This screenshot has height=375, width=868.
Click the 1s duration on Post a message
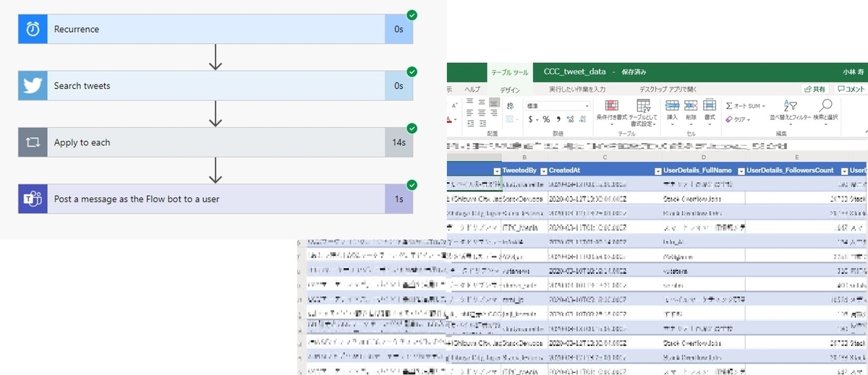(x=399, y=199)
